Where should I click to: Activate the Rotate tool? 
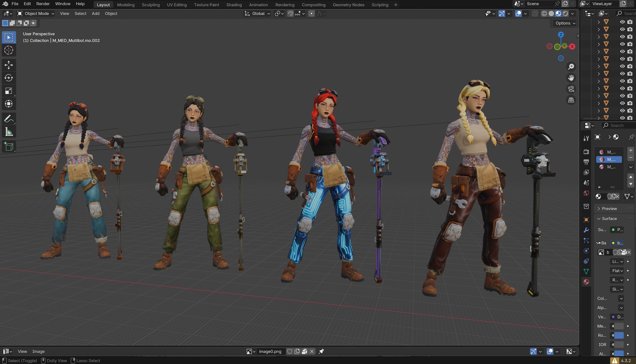point(9,78)
